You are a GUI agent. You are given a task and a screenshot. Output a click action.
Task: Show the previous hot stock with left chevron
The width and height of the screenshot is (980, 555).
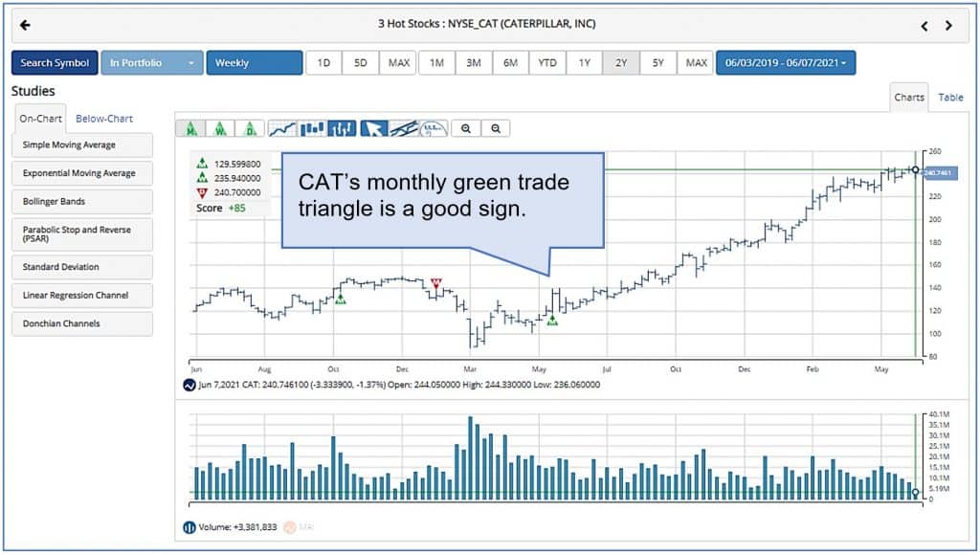point(924,26)
